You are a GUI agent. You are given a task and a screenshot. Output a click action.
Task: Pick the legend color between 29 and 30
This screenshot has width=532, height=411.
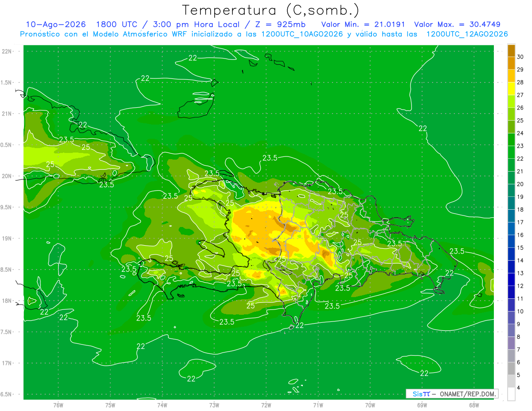[511, 63]
